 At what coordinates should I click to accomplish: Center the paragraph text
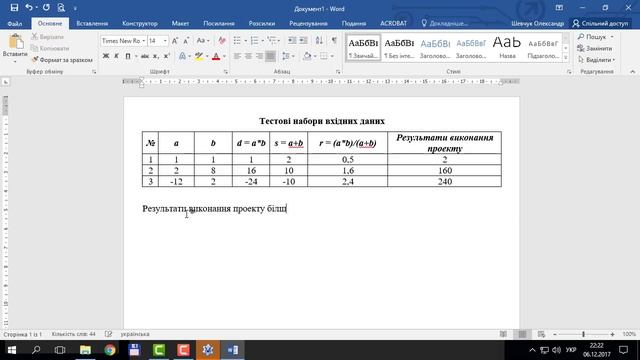(x=248, y=56)
